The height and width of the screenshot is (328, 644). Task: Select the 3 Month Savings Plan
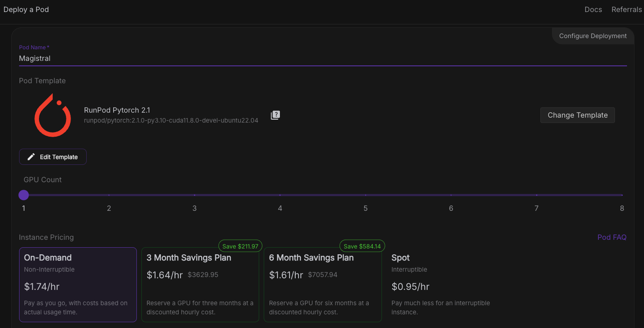point(200,285)
